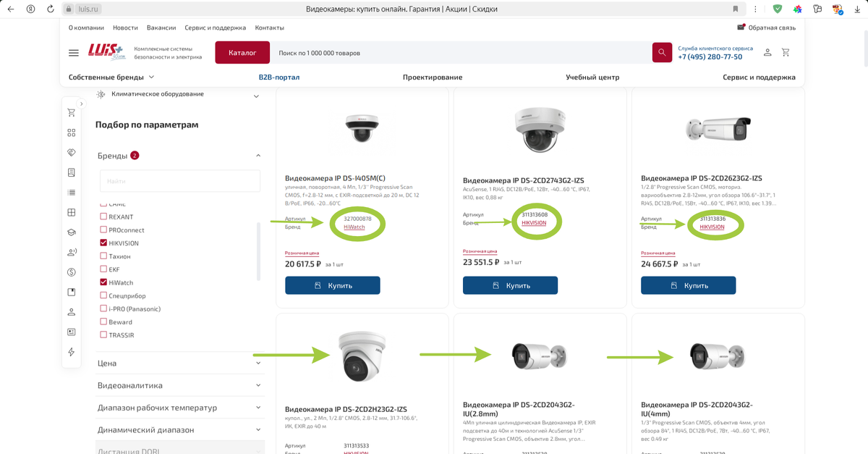This screenshot has height=454, width=868.
Task: Expand the Цена filter section
Action: 178,363
